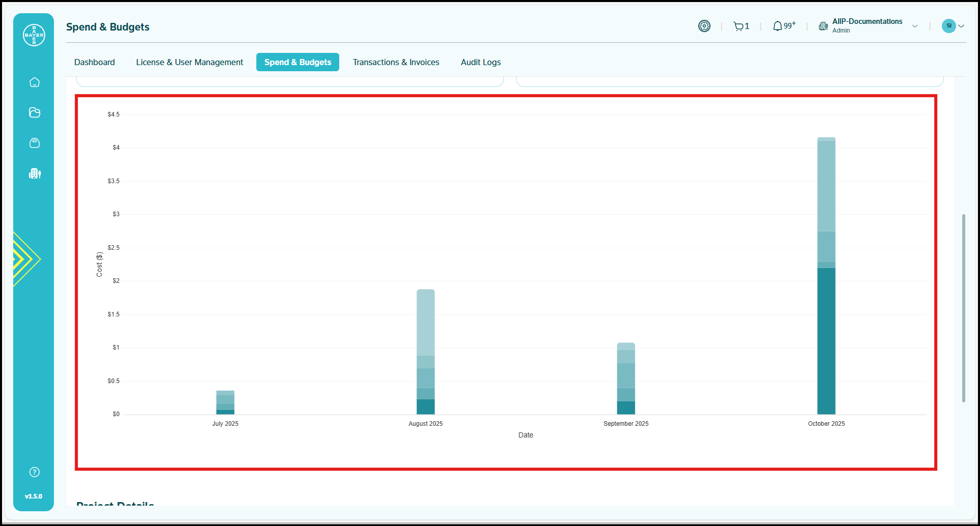Image resolution: width=980 pixels, height=526 pixels.
Task: Open the Audit Logs tab
Action: [x=481, y=62]
